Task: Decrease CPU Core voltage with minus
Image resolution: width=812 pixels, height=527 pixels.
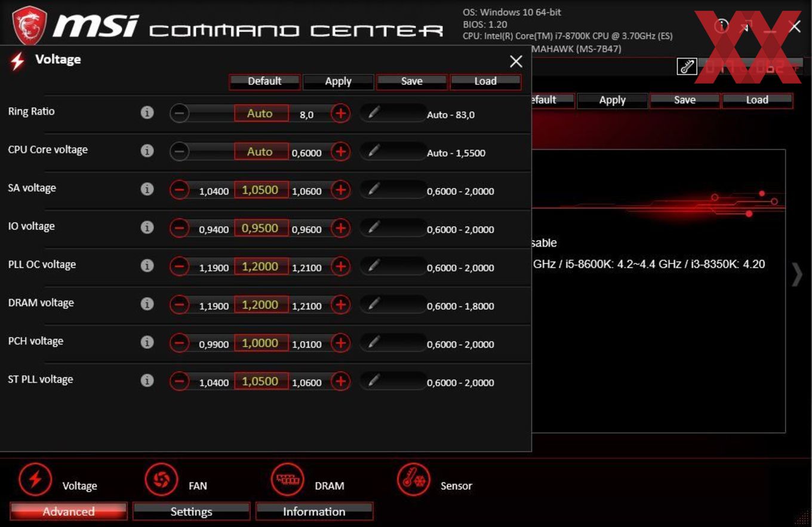Action: 179,151
